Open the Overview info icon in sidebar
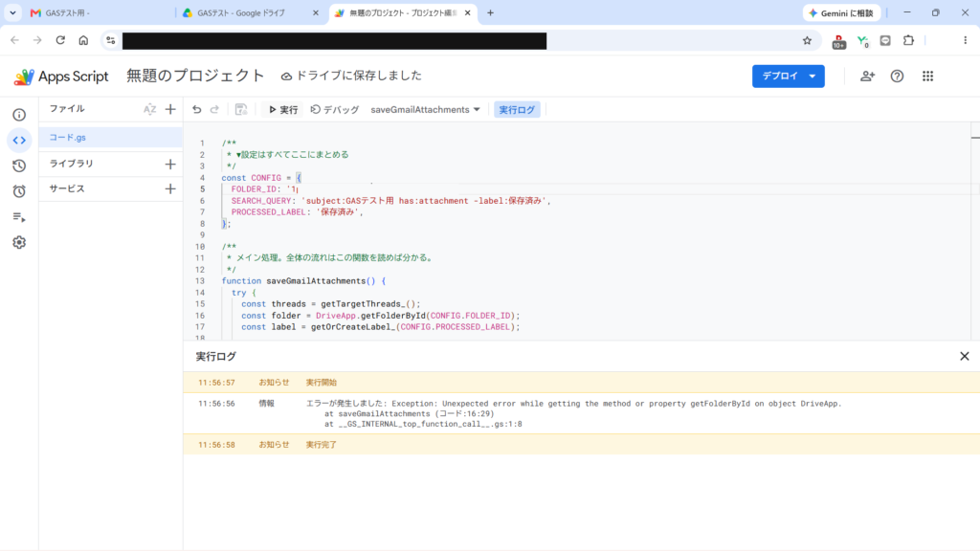 (19, 115)
